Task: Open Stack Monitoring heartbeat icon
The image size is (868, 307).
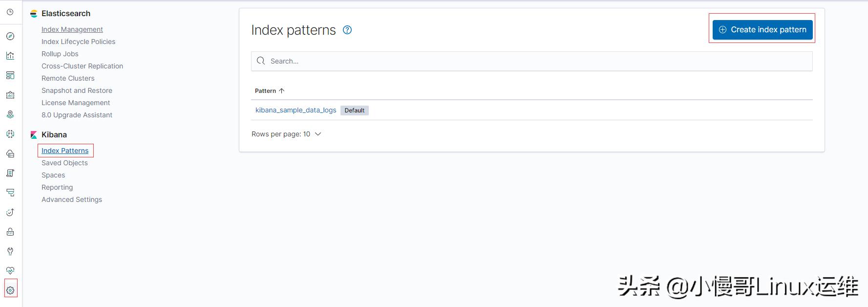Action: click(10, 270)
